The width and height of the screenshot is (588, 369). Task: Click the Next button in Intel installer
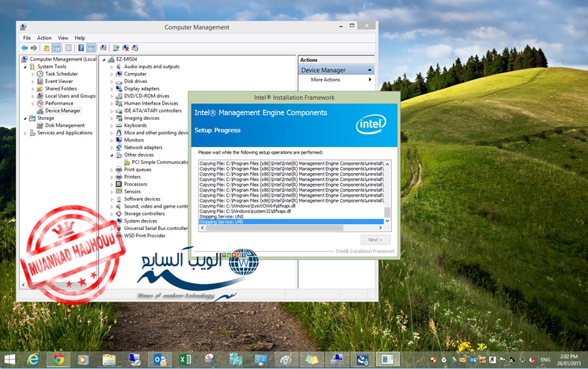[375, 240]
